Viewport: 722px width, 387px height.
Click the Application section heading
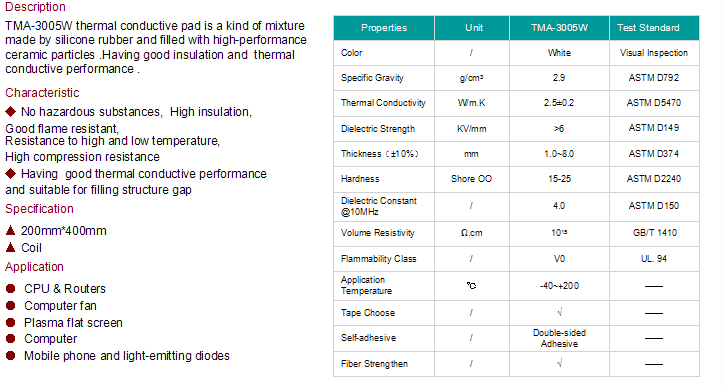[35, 267]
